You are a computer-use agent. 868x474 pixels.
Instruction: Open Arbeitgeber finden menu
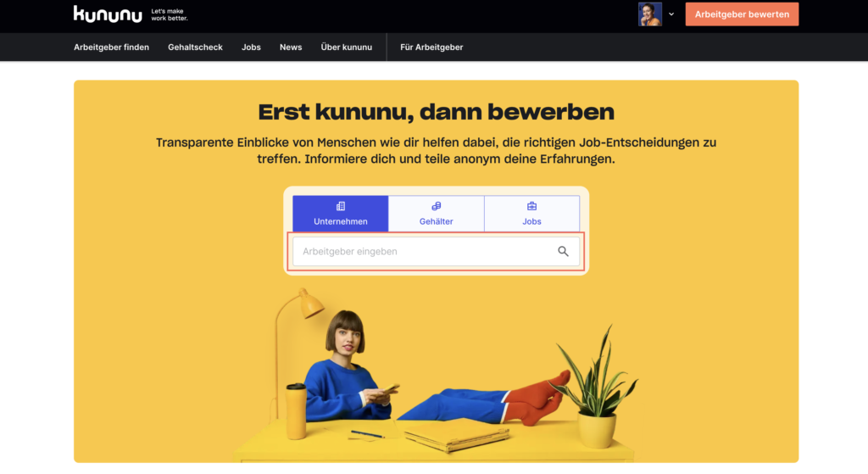pos(111,47)
